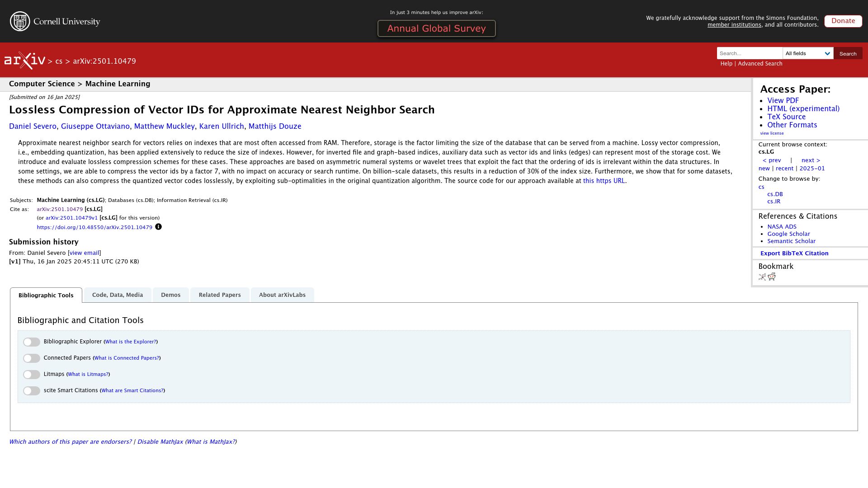Open author Matthijs Douze's link

[275, 127]
